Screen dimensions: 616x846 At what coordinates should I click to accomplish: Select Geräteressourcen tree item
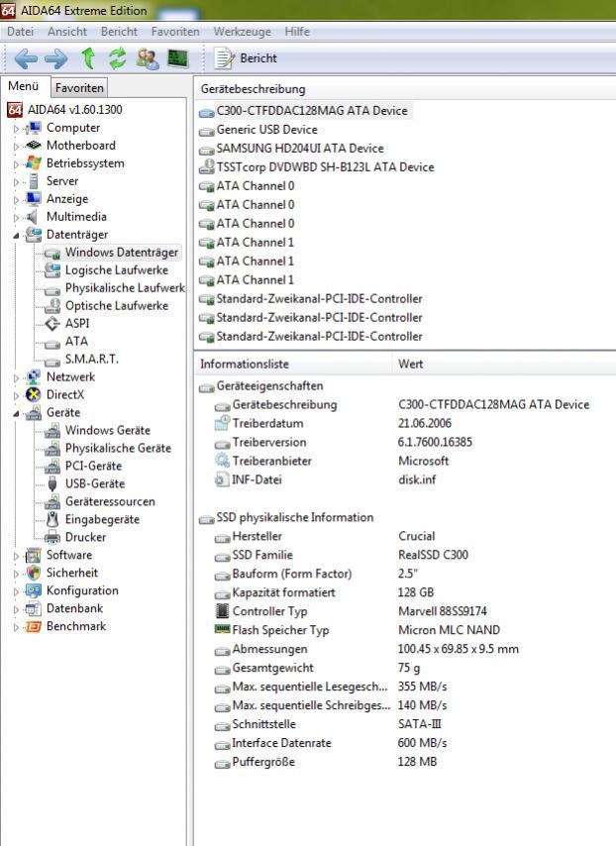click(100, 502)
